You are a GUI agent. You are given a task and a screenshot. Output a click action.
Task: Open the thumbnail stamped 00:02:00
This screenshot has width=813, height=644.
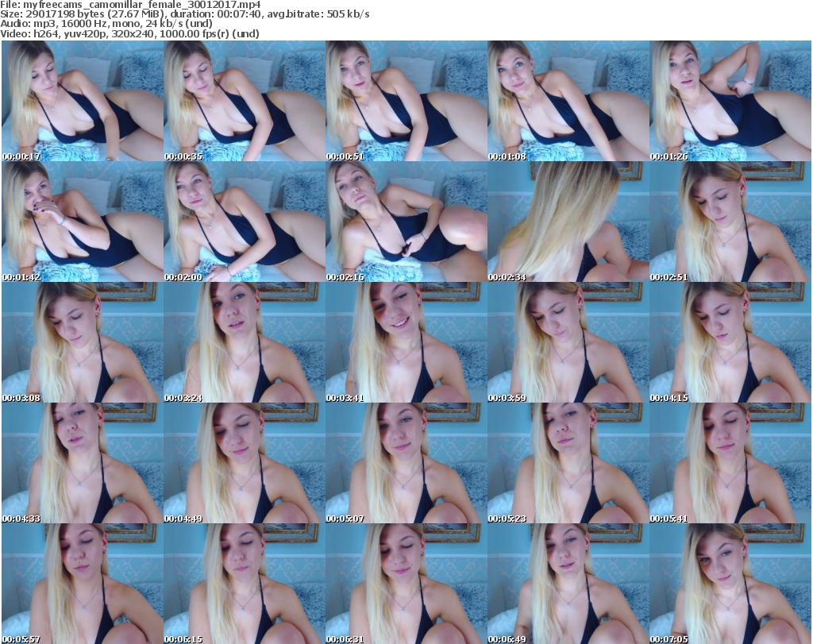pos(245,222)
